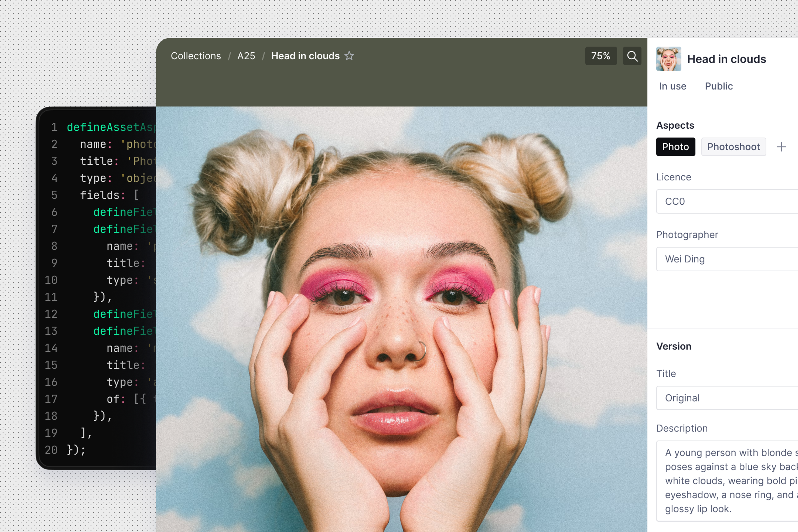Select the Photo aspect chip
The width and height of the screenshot is (798, 532).
point(675,147)
